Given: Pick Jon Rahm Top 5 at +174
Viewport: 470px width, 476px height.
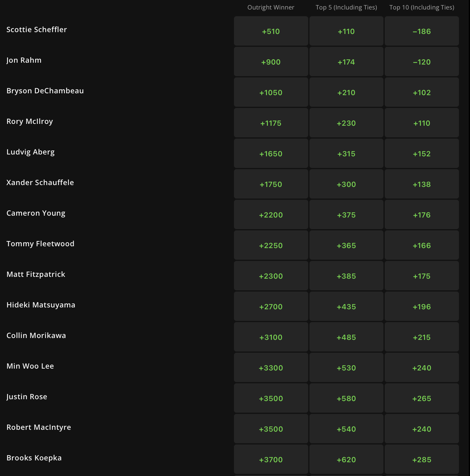Looking at the screenshot, I should point(346,62).
